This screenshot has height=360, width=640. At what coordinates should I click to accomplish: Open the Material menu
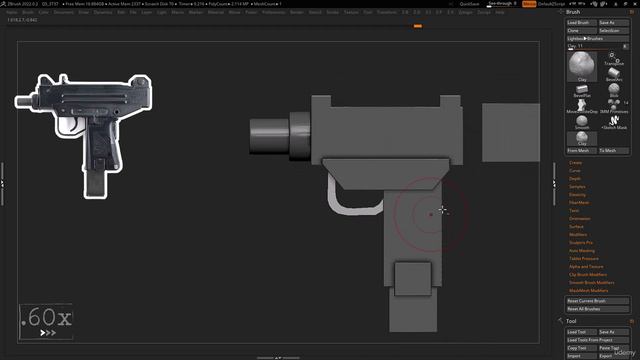[x=216, y=12]
